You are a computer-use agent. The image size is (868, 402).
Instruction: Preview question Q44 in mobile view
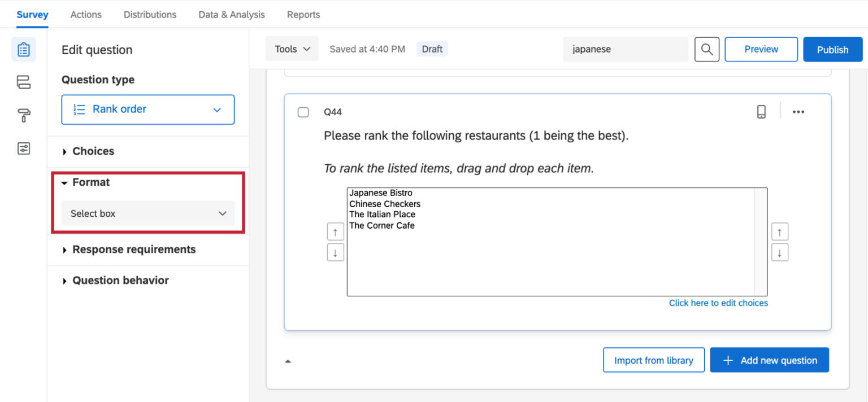[x=761, y=111]
